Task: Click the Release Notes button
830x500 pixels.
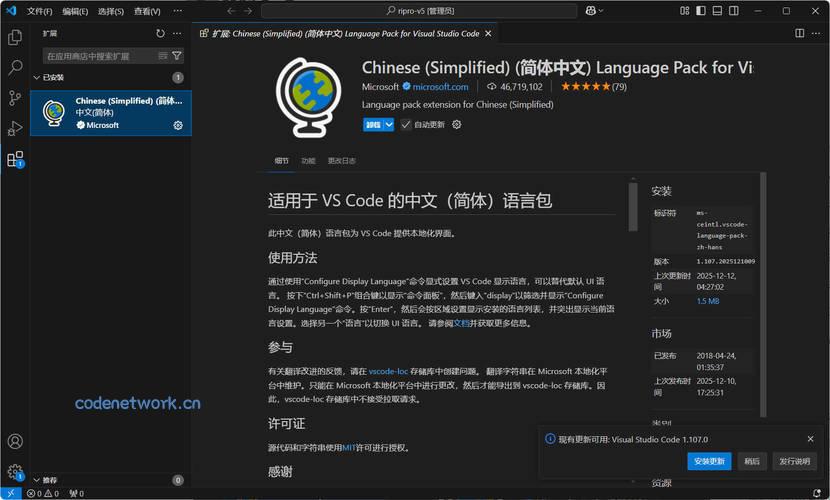Action: pyautogui.click(x=795, y=461)
